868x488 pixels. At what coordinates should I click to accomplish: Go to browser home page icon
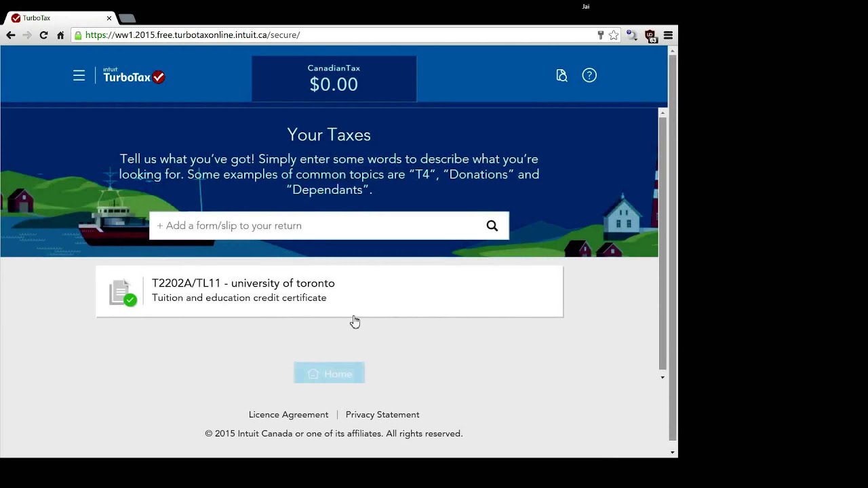(60, 35)
